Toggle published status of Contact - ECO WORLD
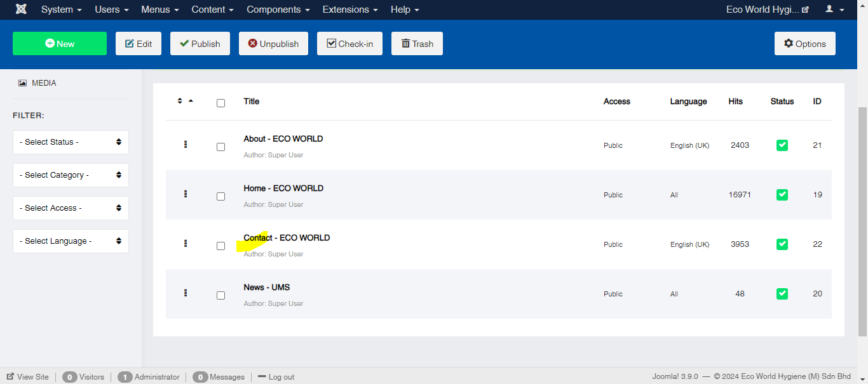This screenshot has height=384, width=868. pyautogui.click(x=782, y=244)
